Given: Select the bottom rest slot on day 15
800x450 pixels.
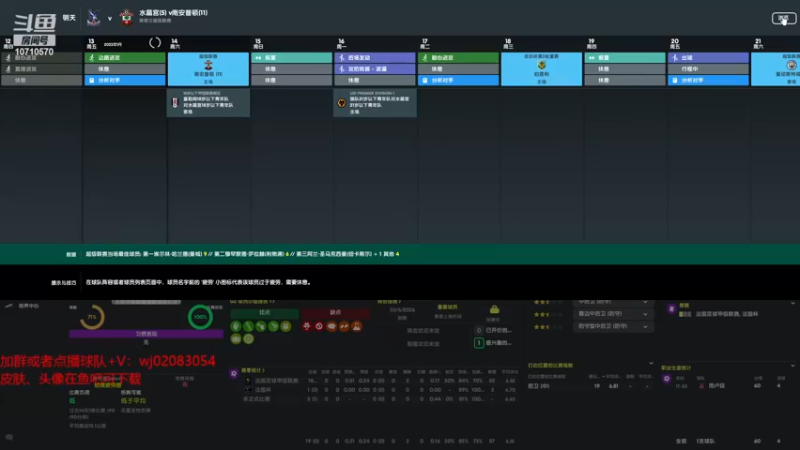Looking at the screenshot, I should 291,80.
